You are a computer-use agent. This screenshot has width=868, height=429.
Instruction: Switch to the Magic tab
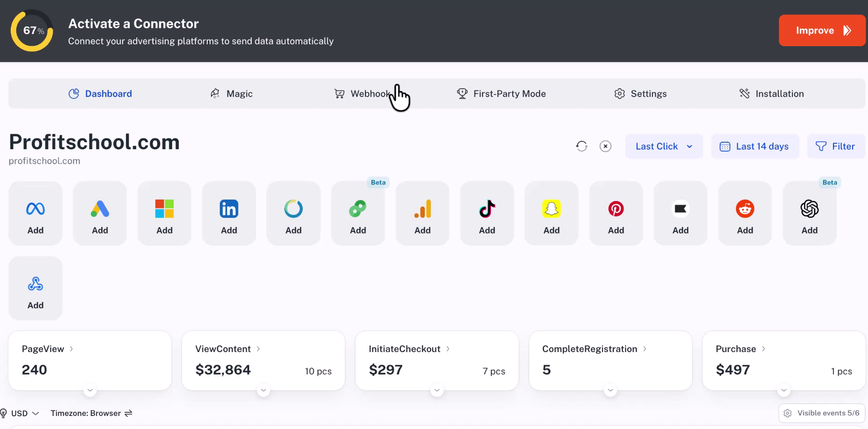(231, 94)
